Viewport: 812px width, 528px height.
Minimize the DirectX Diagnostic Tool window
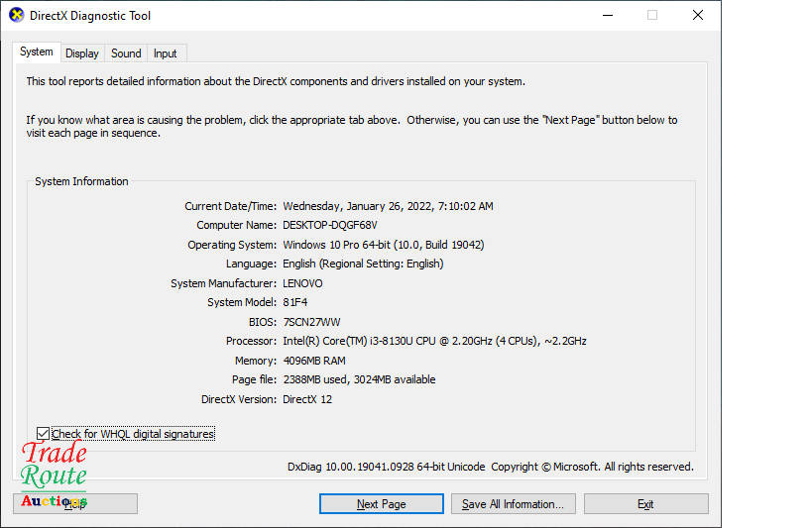pyautogui.click(x=607, y=16)
